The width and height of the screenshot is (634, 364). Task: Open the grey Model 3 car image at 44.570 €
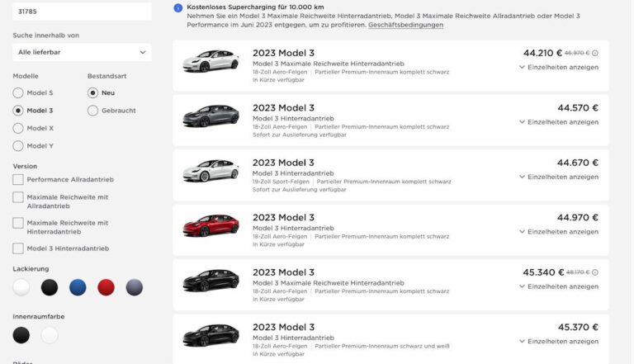coord(211,116)
